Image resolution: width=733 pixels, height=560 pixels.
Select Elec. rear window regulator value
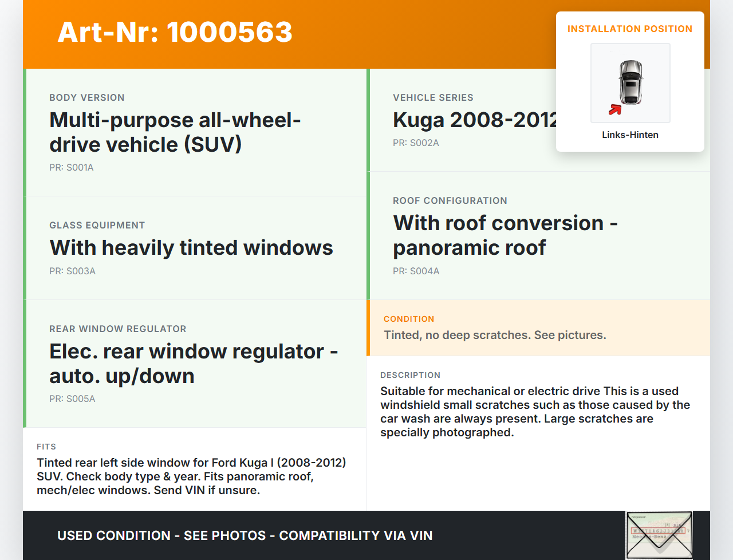coord(194,363)
